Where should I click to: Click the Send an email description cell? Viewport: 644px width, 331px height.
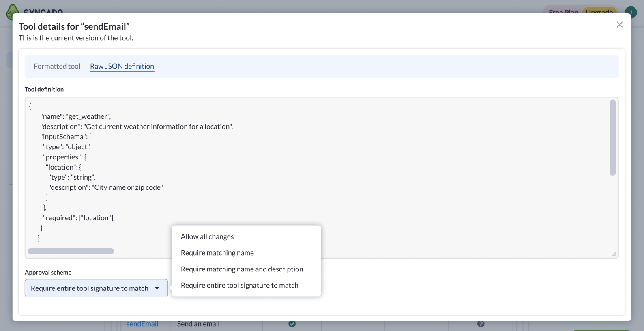click(x=198, y=324)
